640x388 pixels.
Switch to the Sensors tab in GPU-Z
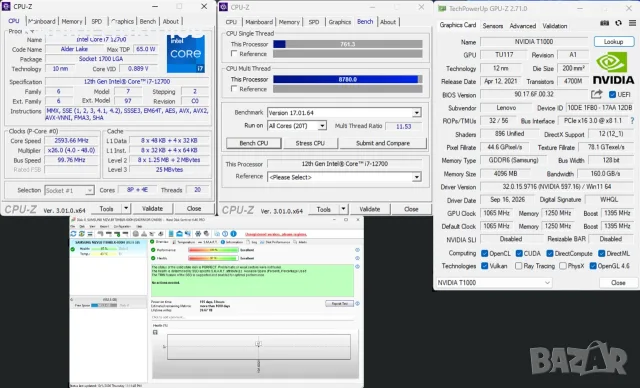[493, 26]
